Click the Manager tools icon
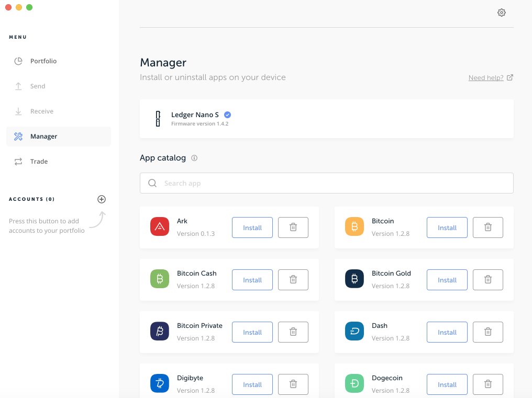The height and width of the screenshot is (398, 532). pyautogui.click(x=18, y=137)
